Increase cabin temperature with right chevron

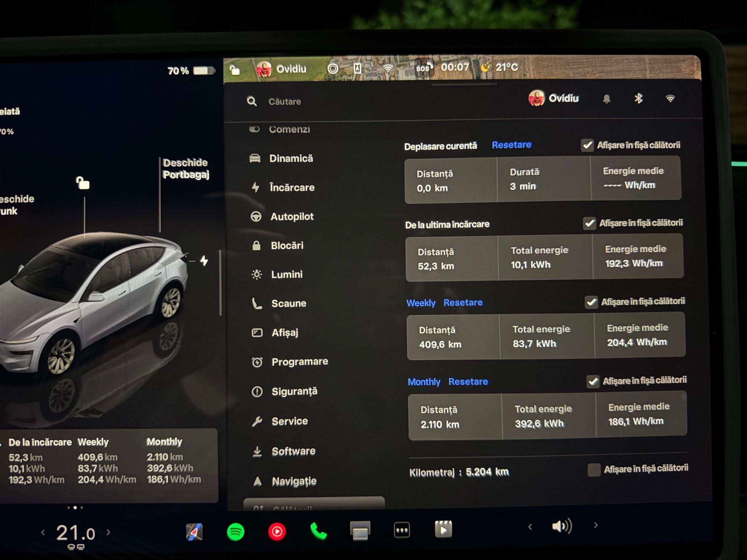(x=109, y=532)
